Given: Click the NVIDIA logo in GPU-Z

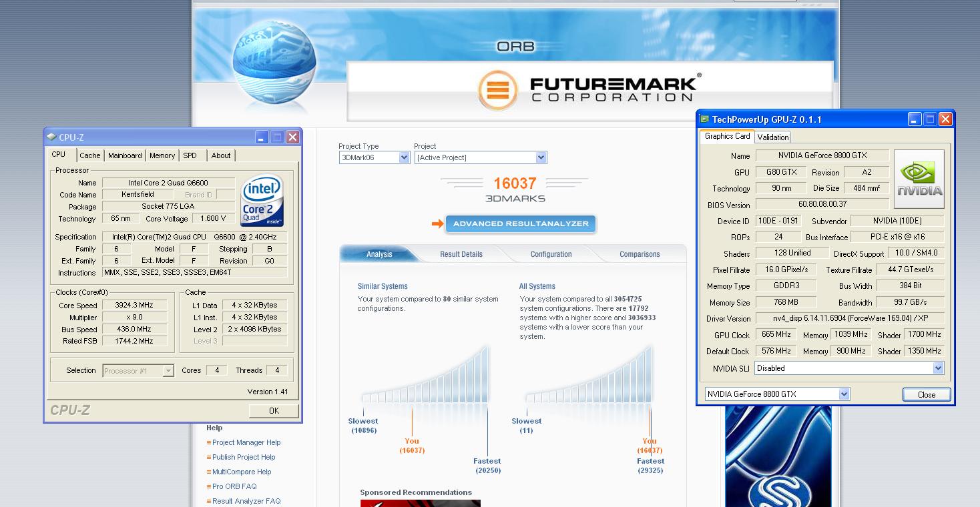Looking at the screenshot, I should pos(919,179).
